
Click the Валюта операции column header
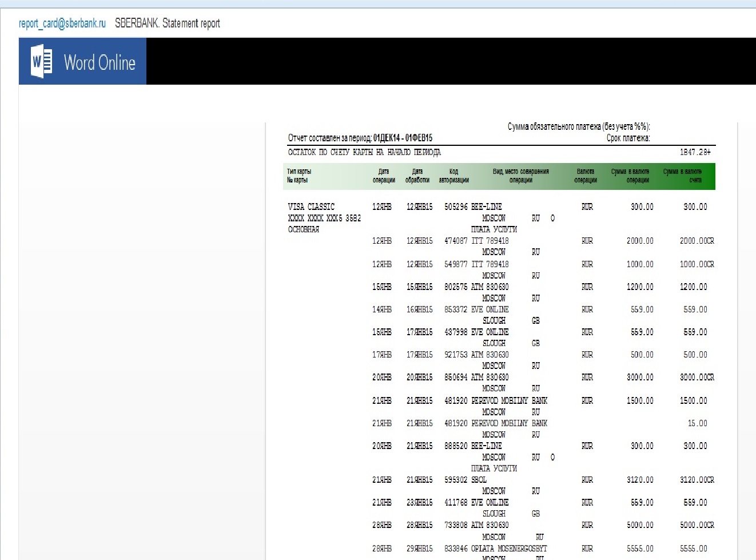(x=586, y=176)
